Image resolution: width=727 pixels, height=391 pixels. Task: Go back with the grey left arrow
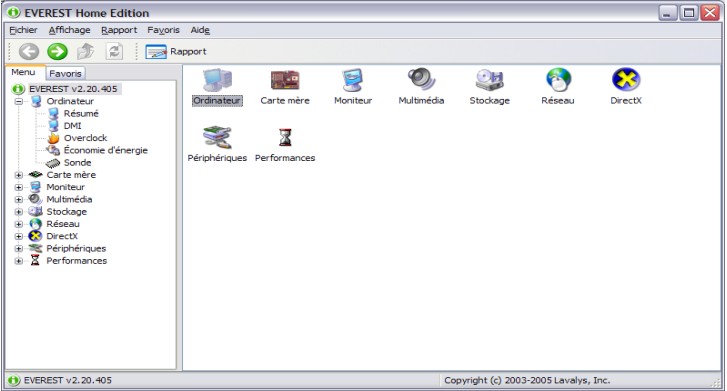pos(29,51)
